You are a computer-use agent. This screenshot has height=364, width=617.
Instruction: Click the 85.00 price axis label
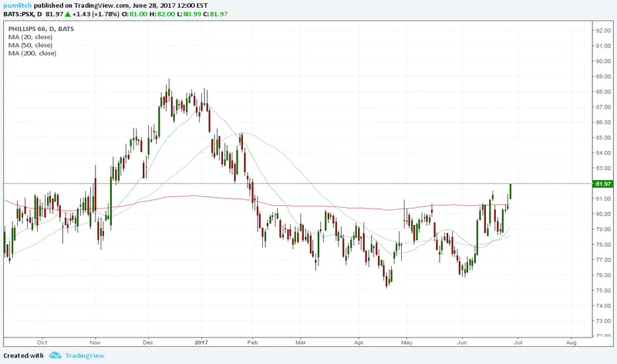click(603, 138)
